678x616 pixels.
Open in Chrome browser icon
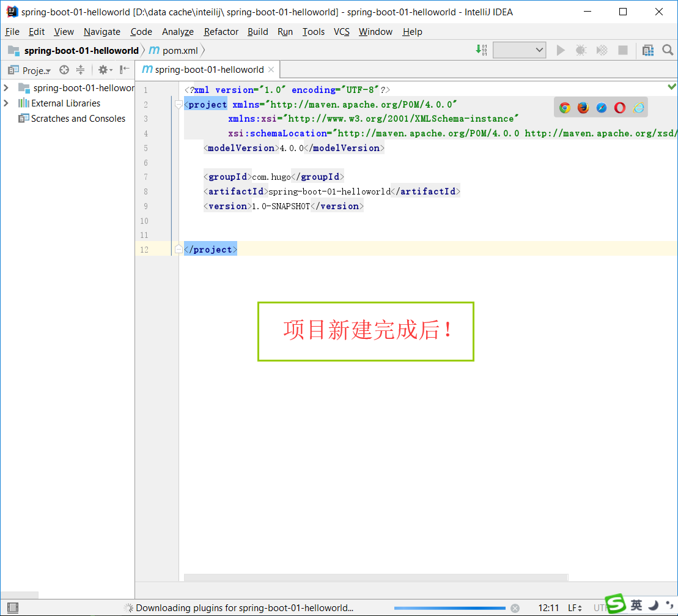click(x=565, y=108)
